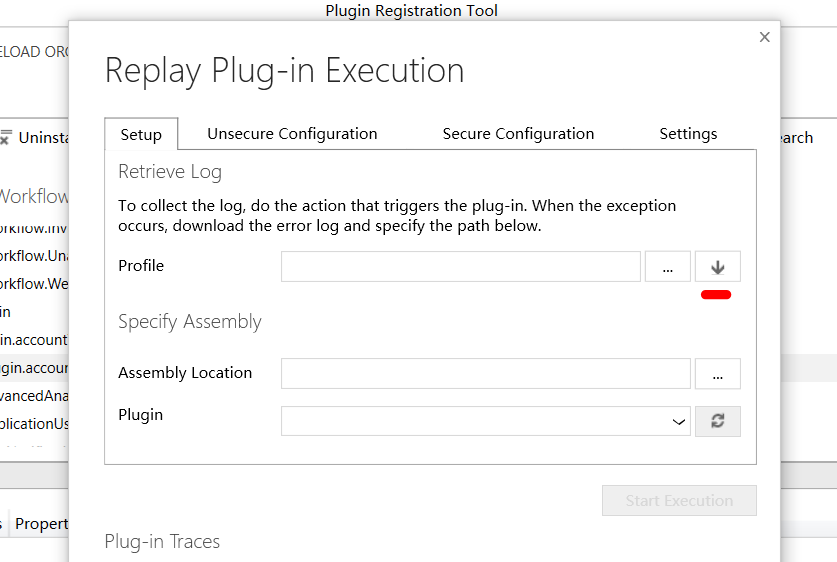Select the orkflow.We row in background list
The height and width of the screenshot is (562, 837).
[x=34, y=283]
